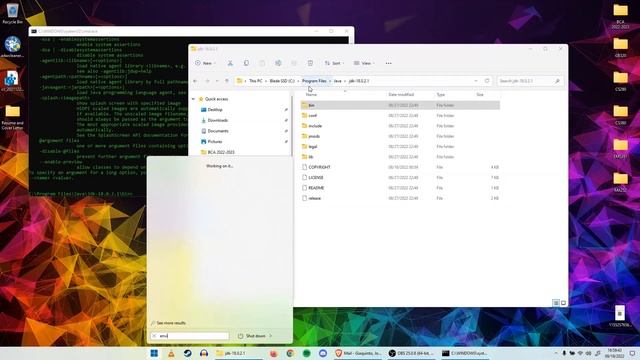Go forward with the Explorer forward arrow
The image size is (640, 360).
[x=207, y=81]
